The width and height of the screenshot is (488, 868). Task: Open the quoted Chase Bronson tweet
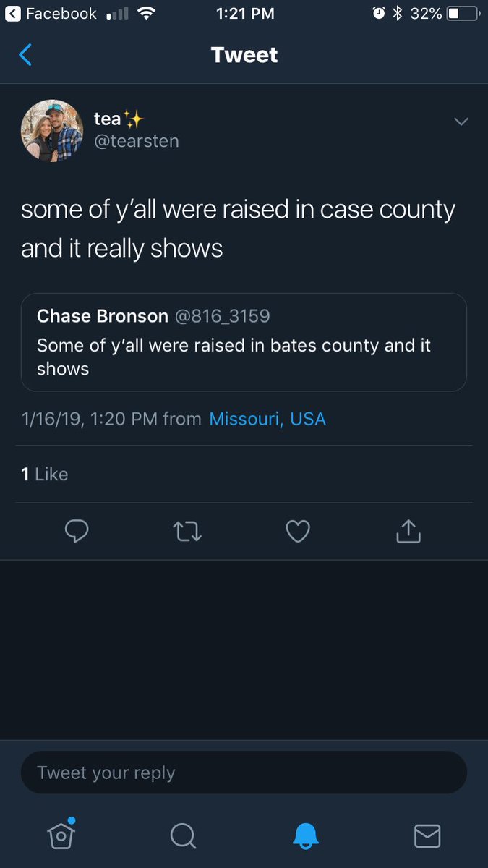tap(244, 342)
